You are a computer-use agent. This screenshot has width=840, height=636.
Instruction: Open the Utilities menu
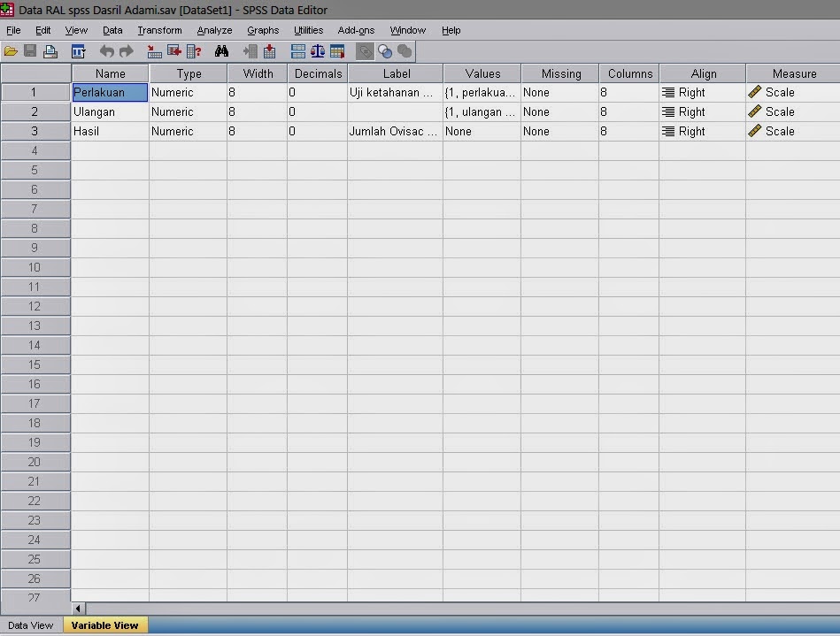coord(308,30)
